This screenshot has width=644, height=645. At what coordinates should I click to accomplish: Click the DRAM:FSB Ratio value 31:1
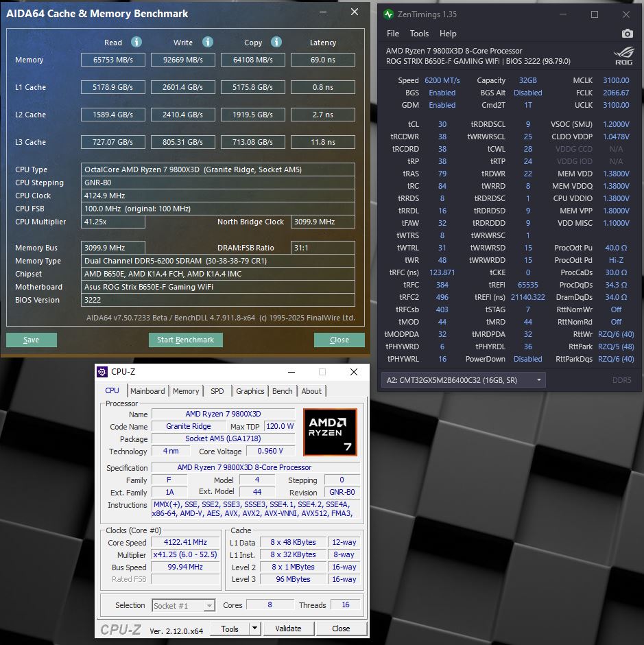click(x=323, y=248)
